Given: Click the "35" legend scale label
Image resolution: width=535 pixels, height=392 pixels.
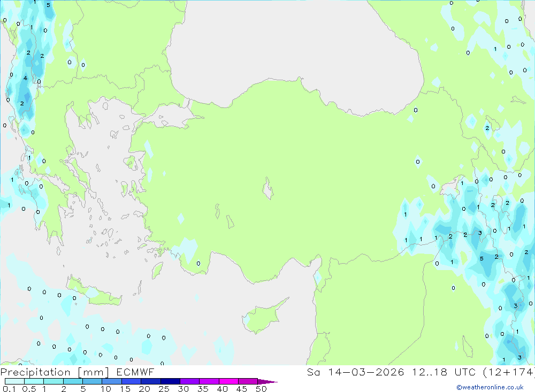Looking at the screenshot, I should coord(203,389).
